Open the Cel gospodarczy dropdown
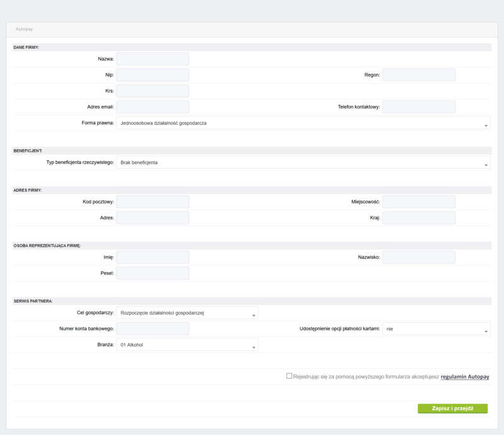Screen dimensions: 504x435 [187, 313]
